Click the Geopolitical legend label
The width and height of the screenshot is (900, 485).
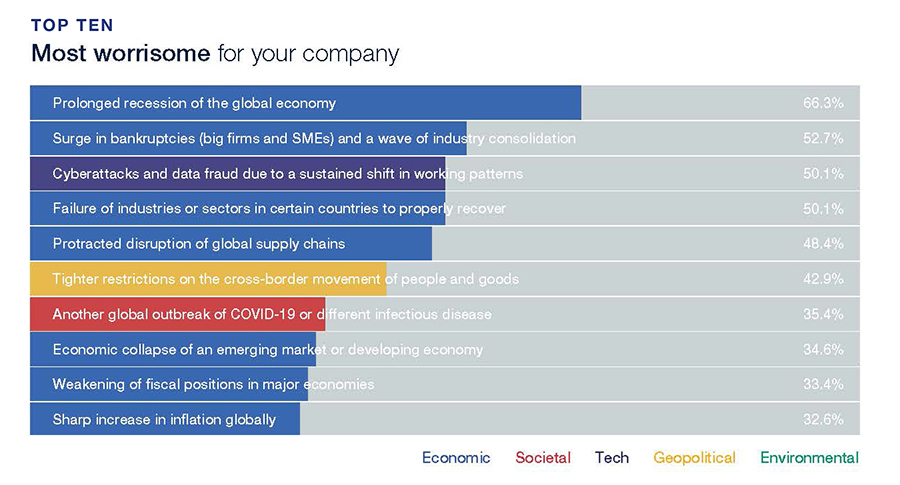point(694,457)
